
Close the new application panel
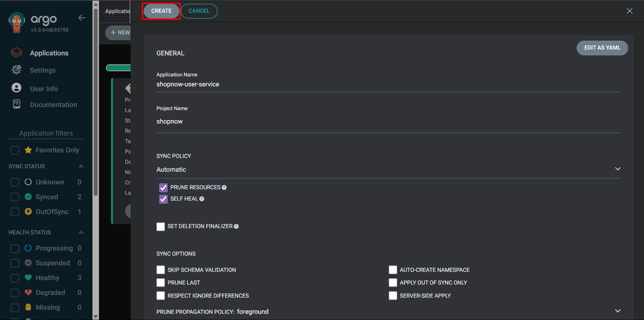[629, 11]
